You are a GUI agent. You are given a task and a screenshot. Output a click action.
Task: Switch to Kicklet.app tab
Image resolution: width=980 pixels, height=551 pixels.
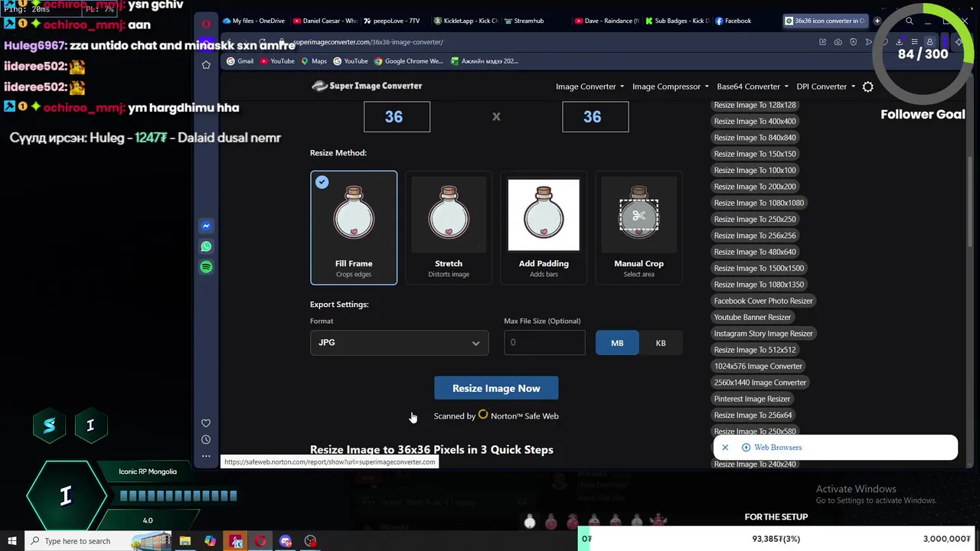[x=465, y=21]
